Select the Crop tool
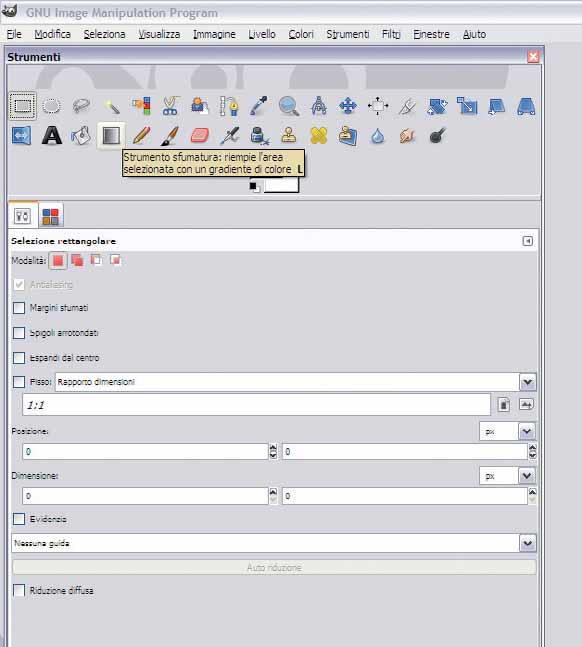 [x=407, y=106]
